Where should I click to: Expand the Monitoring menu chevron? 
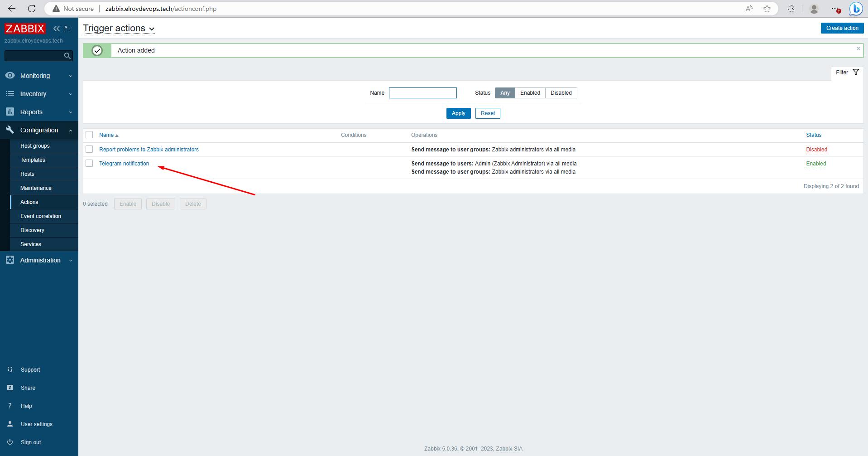point(71,76)
